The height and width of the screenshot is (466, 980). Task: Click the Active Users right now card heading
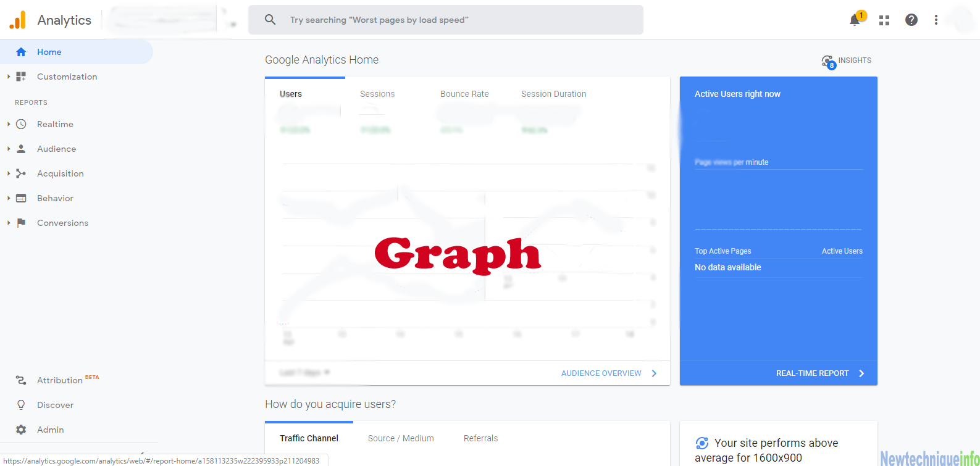click(x=737, y=94)
